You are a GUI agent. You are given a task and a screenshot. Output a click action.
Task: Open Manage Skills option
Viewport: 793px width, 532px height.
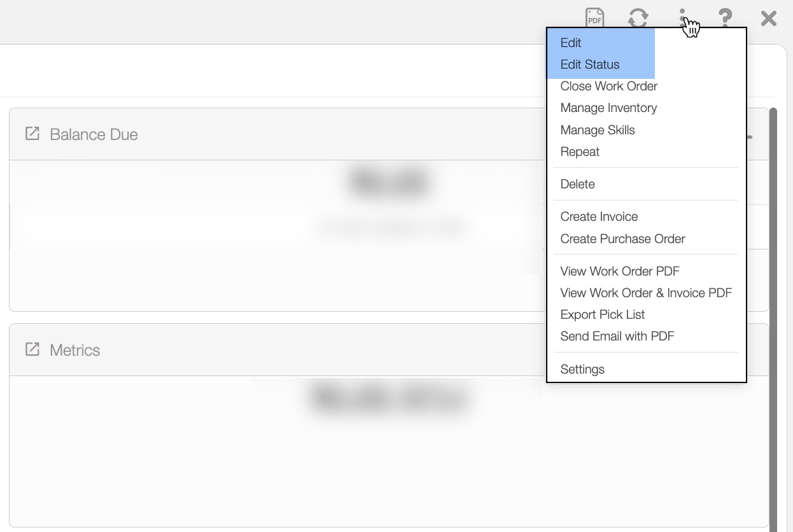(x=598, y=130)
